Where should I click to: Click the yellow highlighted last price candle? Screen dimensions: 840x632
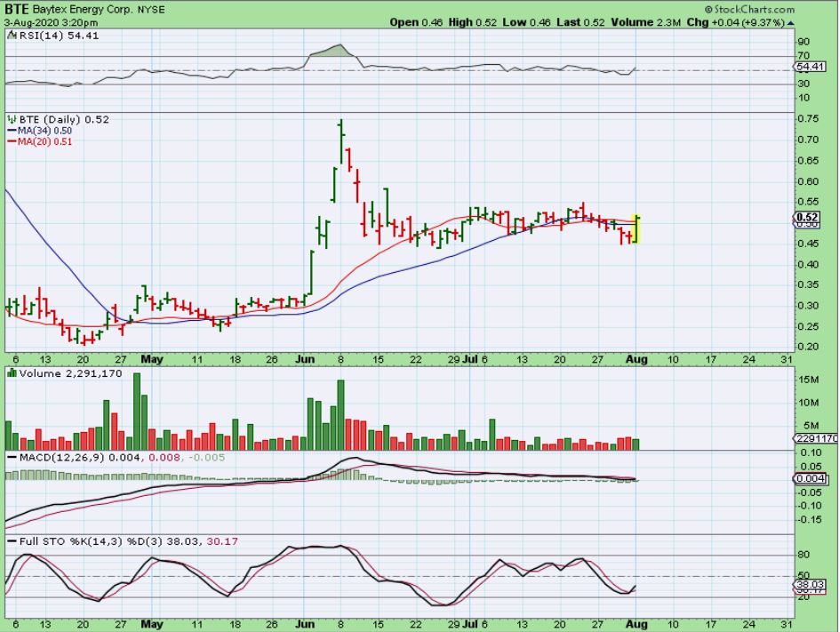[x=635, y=229]
